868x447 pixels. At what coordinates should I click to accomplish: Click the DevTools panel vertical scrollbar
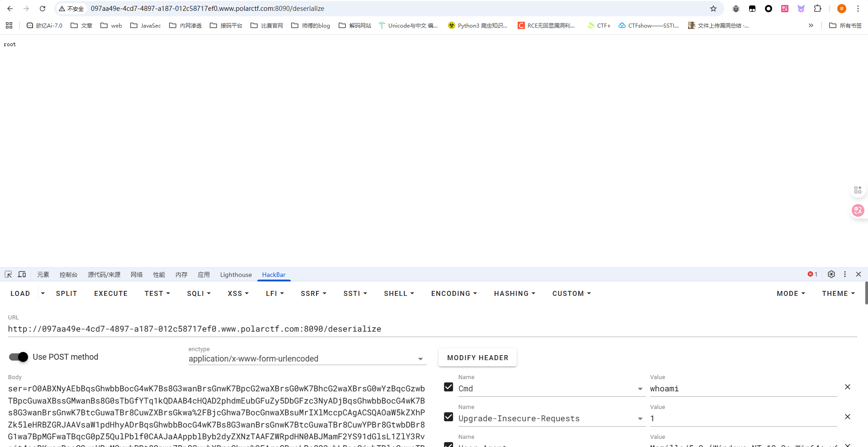tap(866, 293)
